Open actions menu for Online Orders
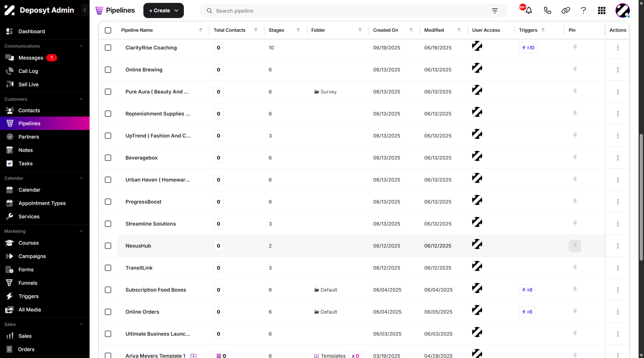 coord(618,312)
